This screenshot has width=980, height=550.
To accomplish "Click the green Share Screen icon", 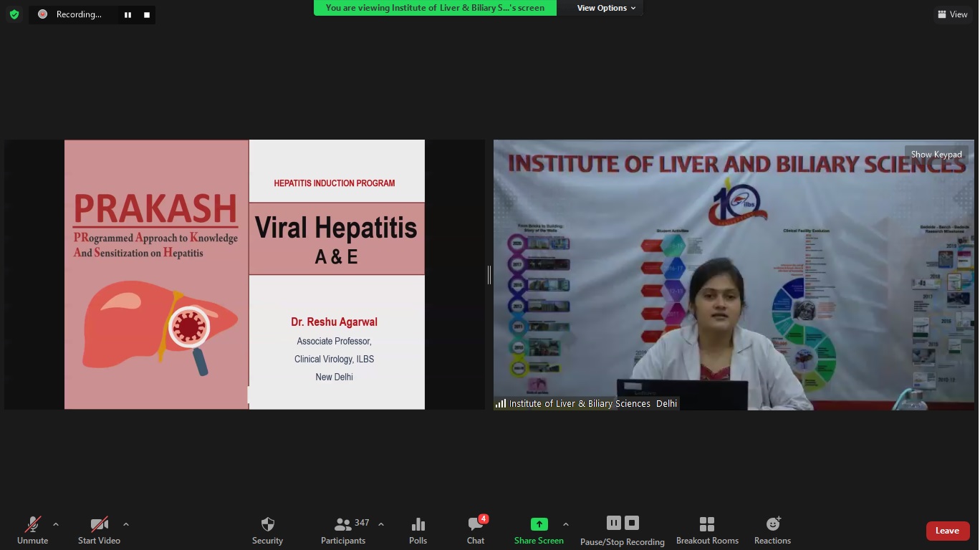I will pyautogui.click(x=539, y=524).
